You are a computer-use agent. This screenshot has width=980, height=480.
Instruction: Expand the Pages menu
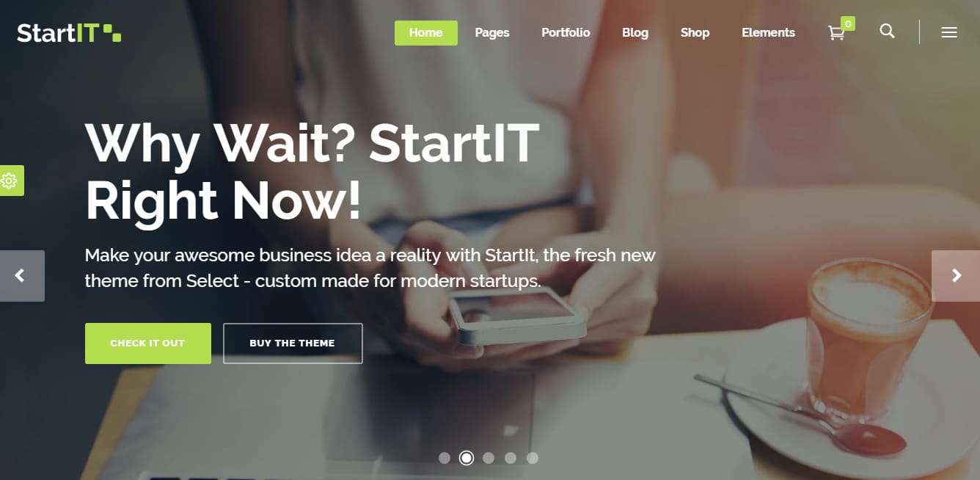pyautogui.click(x=492, y=33)
